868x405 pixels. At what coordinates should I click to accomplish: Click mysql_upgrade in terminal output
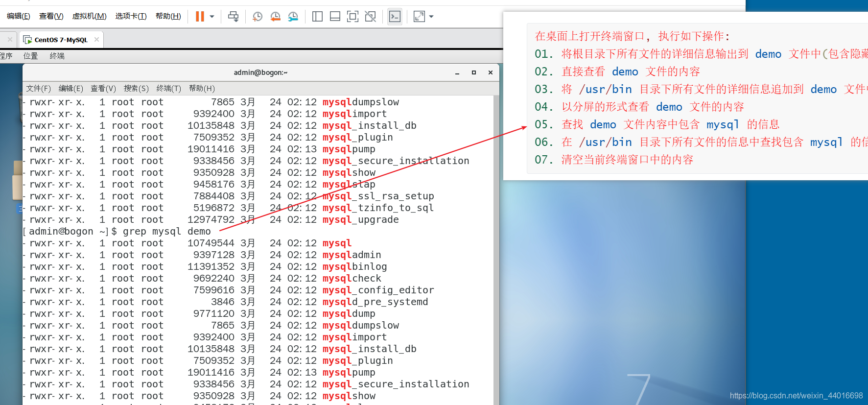(x=361, y=219)
